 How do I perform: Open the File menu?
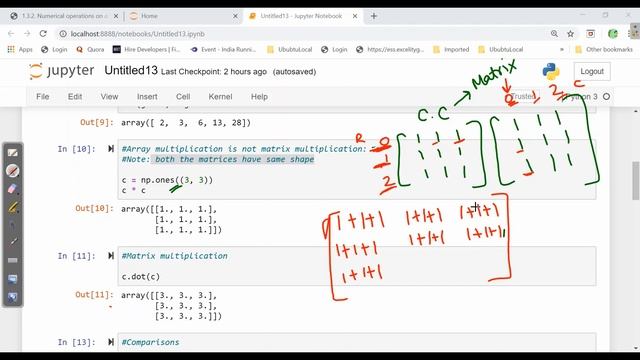(x=42, y=97)
